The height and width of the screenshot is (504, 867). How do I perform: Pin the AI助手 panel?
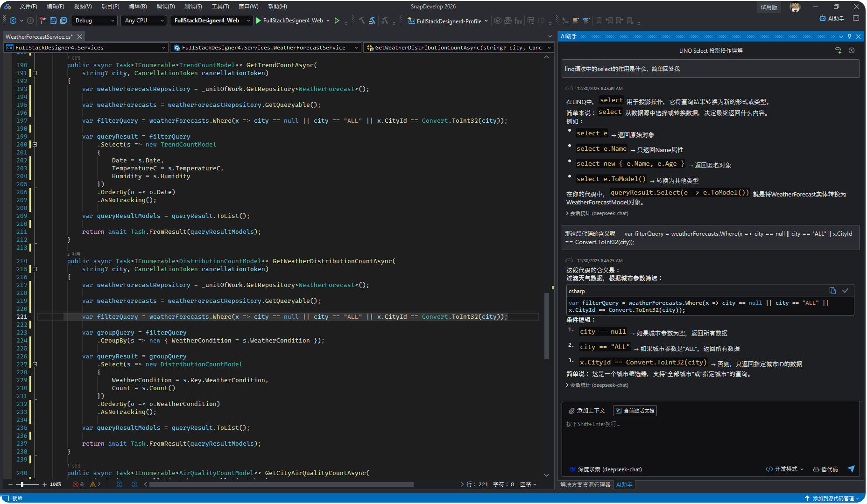point(850,36)
